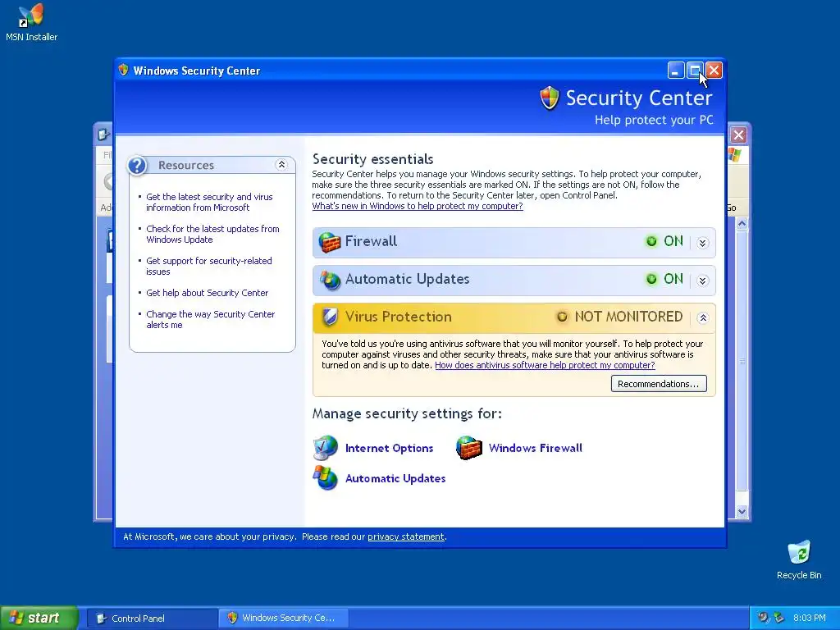
Task: Click the 8:03 PM clock
Action: 809,618
